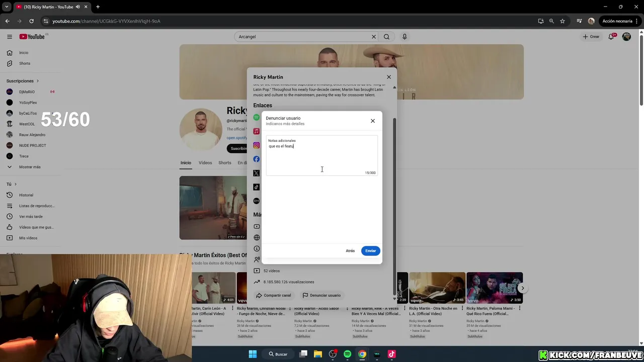Expand the Suscripciones section
644x362 pixels.
[23, 81]
